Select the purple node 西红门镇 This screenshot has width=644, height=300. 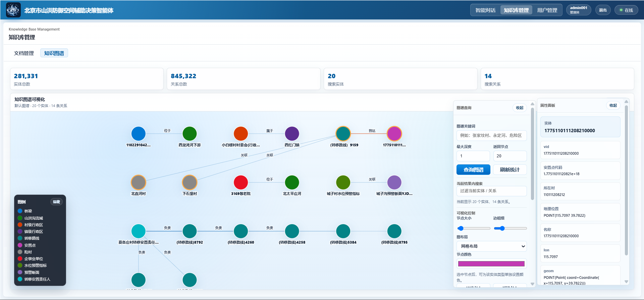(x=292, y=134)
